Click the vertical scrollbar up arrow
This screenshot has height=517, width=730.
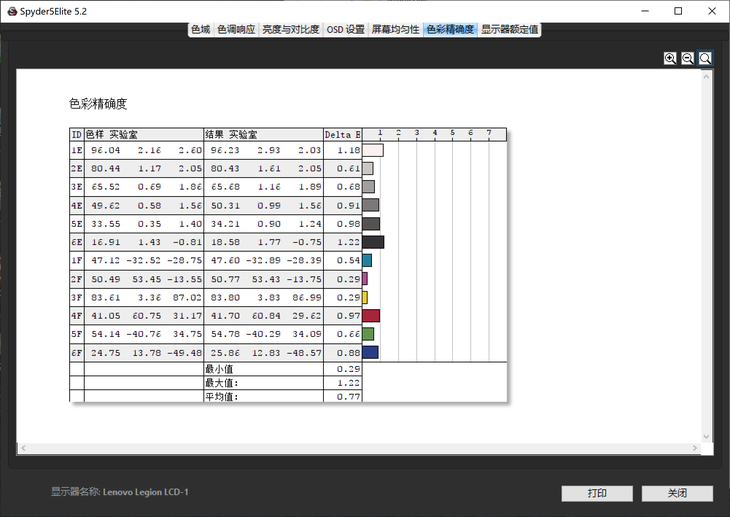(x=706, y=76)
